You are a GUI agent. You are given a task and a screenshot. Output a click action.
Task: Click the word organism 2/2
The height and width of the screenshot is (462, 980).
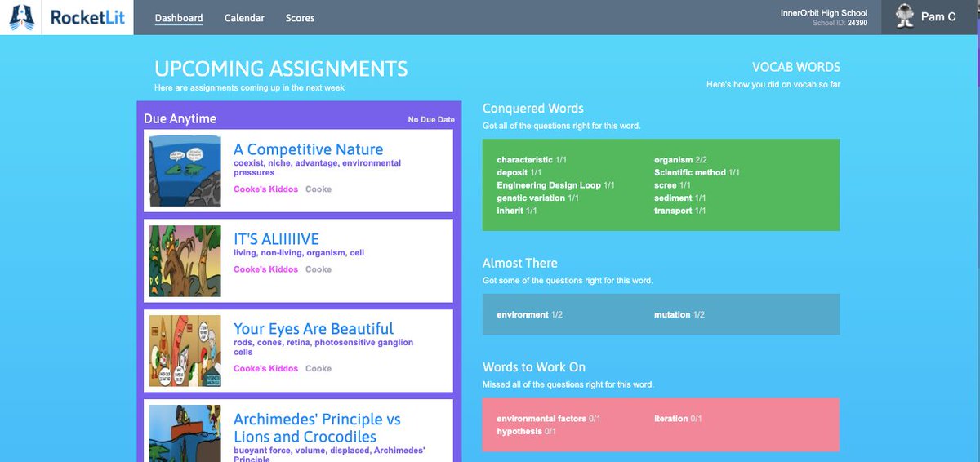pyautogui.click(x=679, y=160)
